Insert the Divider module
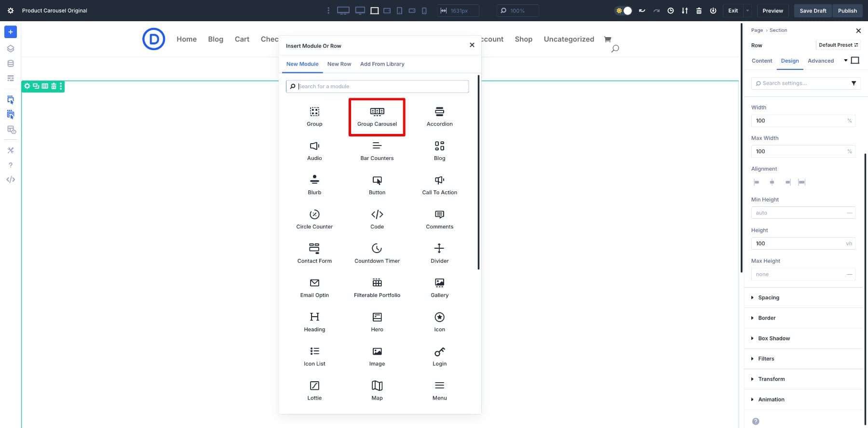Screen dimensions: 868x428 tap(439, 254)
